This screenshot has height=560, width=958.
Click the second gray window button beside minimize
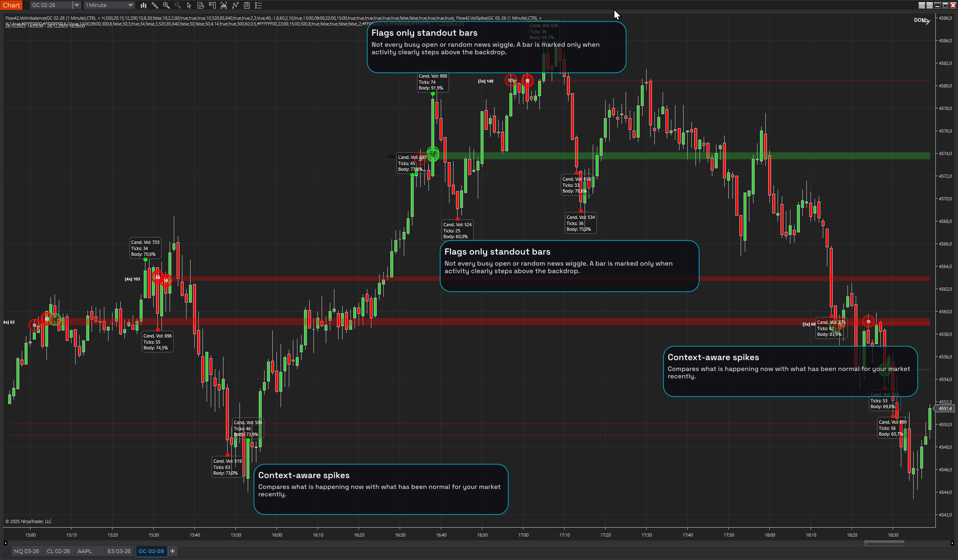pos(930,5)
